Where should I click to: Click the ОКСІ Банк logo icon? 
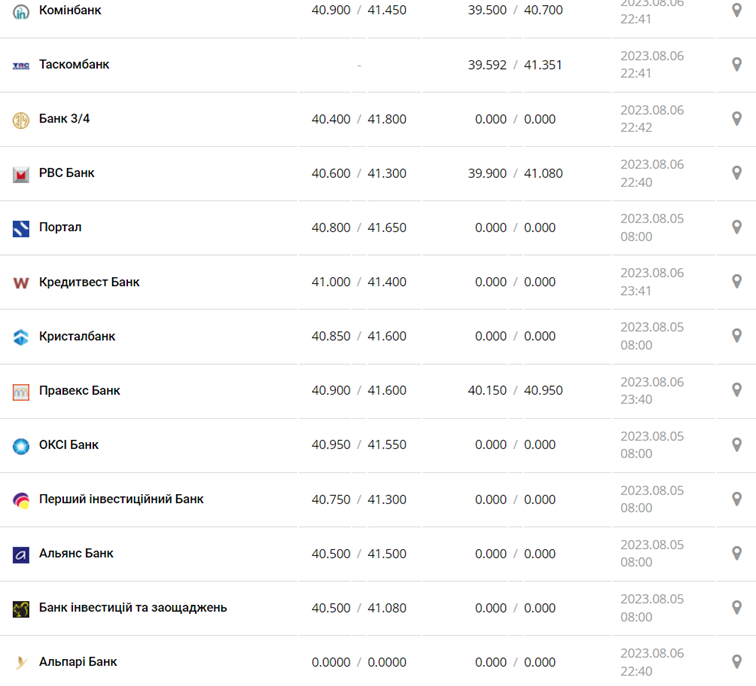pyautogui.click(x=21, y=446)
